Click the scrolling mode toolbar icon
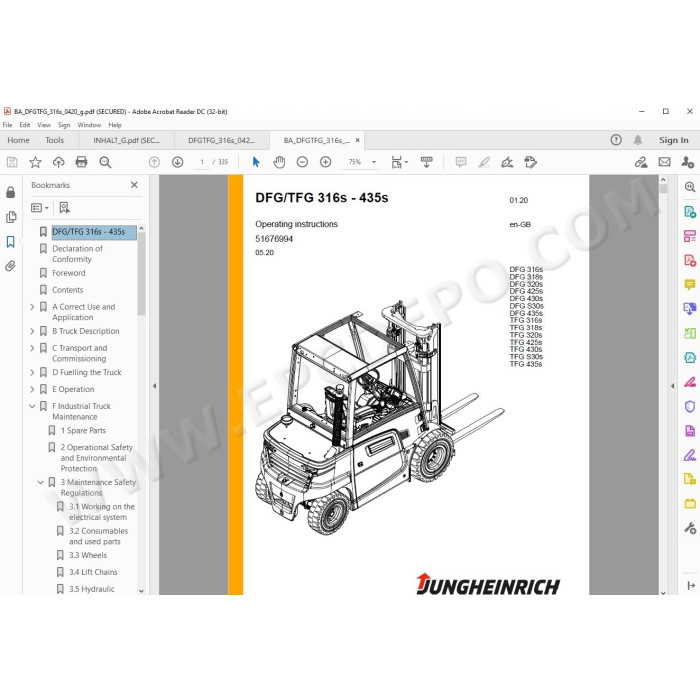Screen dimensions: 700x700 coord(426,162)
